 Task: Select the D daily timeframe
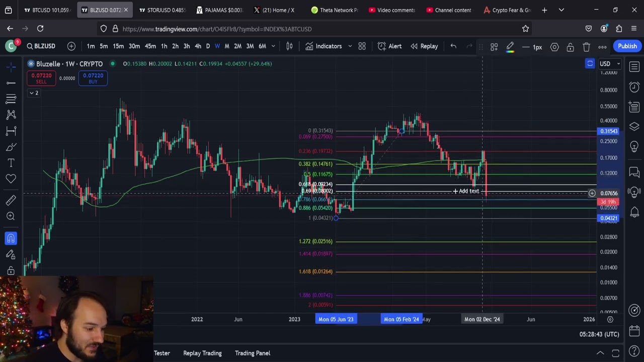(208, 46)
